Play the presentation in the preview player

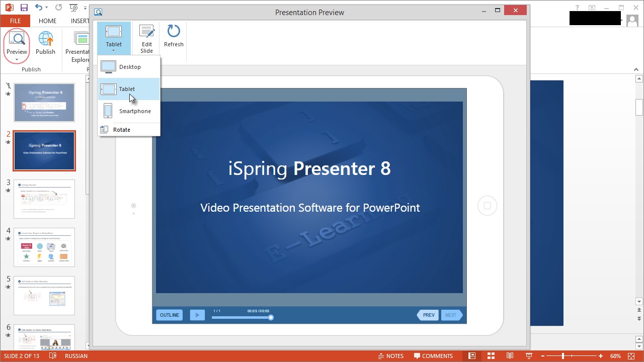(x=197, y=315)
